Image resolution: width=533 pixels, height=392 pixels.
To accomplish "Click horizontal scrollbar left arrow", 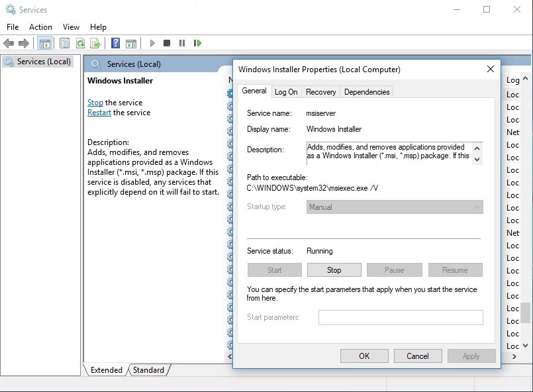I will tap(230, 356).
